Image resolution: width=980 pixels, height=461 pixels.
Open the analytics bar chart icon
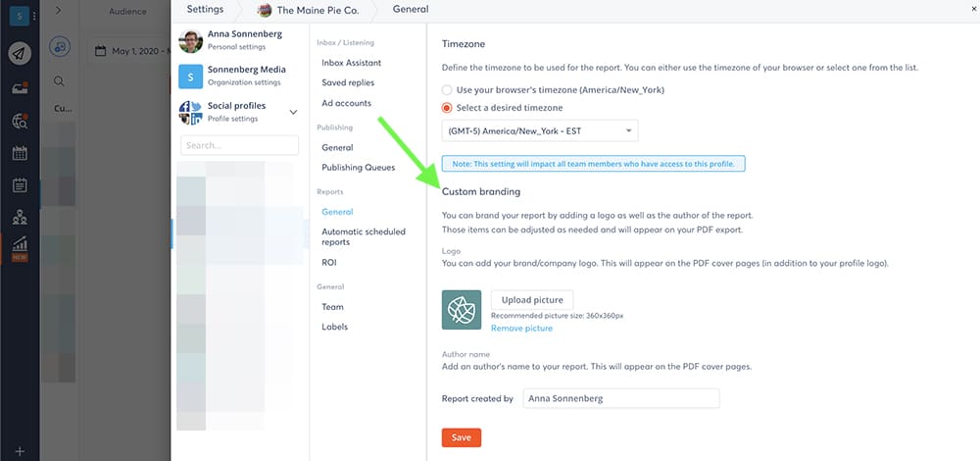[x=20, y=244]
